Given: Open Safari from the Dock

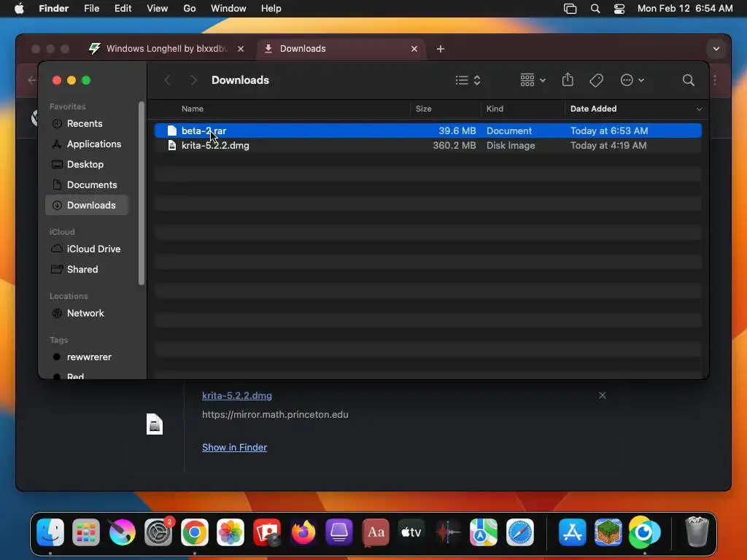Looking at the screenshot, I should [519, 532].
